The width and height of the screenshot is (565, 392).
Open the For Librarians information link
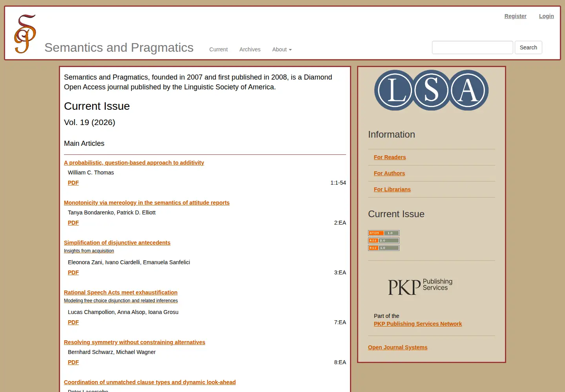click(x=392, y=189)
